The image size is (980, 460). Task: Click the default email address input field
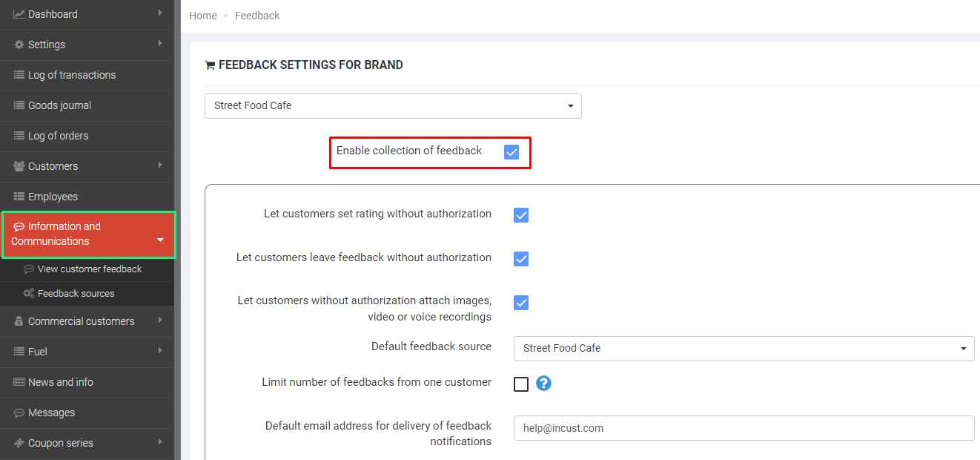[x=744, y=428]
